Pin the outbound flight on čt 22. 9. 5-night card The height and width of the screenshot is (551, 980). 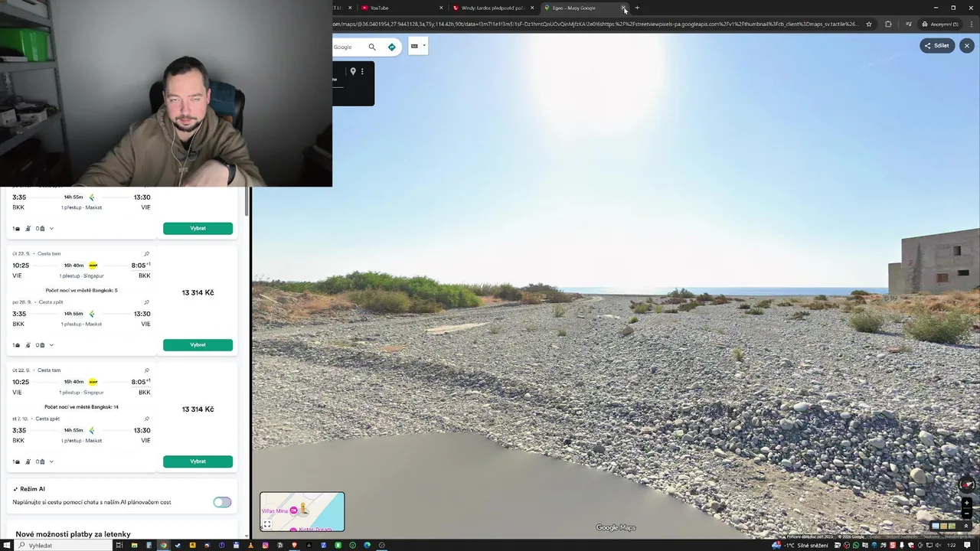pos(146,253)
